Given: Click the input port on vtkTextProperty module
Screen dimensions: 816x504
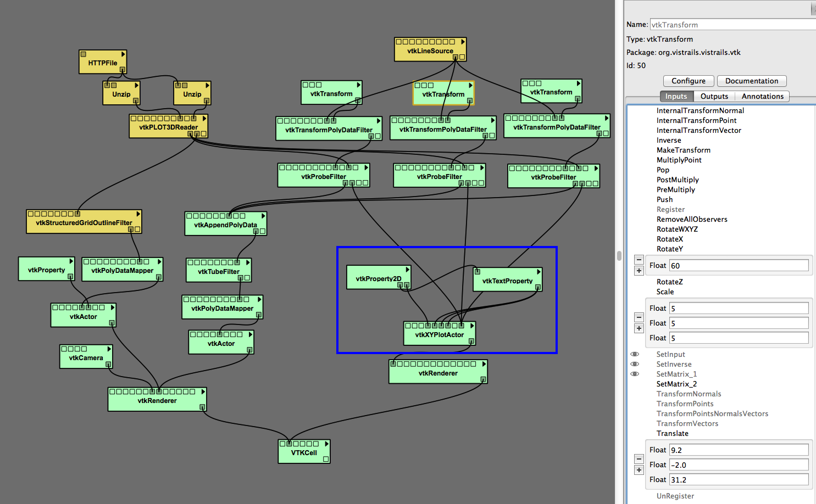Looking at the screenshot, I should click(x=478, y=272).
